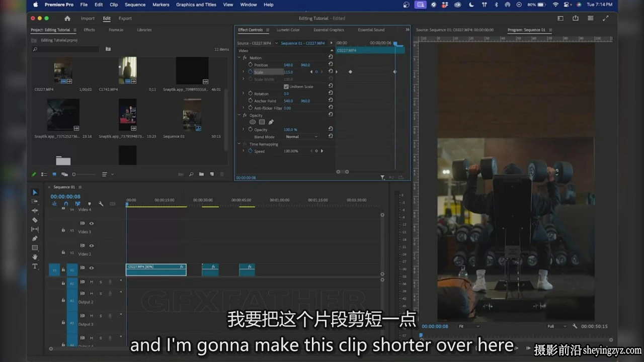Collapse the Opacity effect group

(x=239, y=115)
